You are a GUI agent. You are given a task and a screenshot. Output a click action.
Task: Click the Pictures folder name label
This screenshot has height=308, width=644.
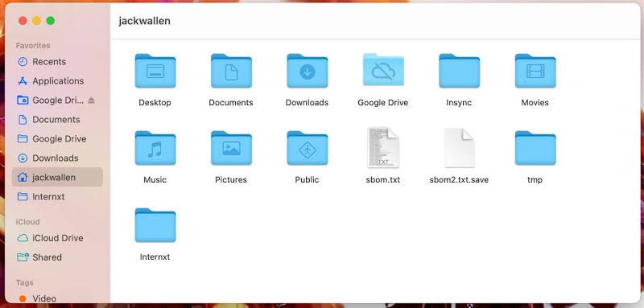(x=231, y=179)
